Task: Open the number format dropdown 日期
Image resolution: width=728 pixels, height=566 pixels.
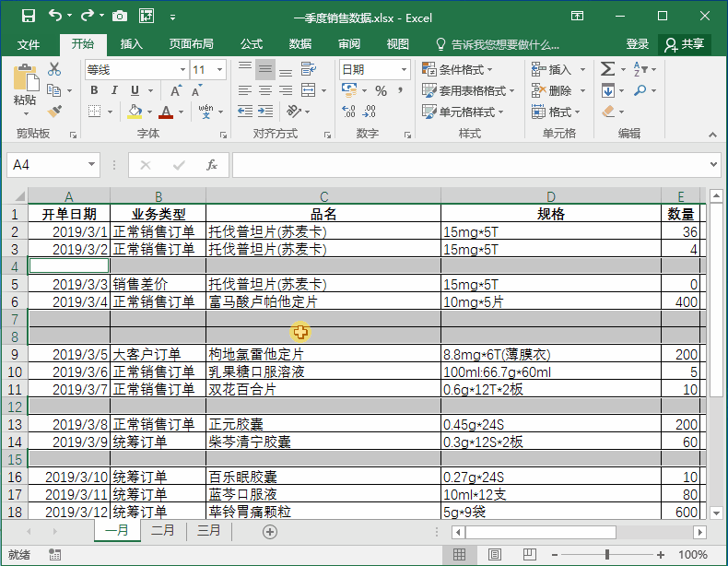Action: pyautogui.click(x=404, y=70)
